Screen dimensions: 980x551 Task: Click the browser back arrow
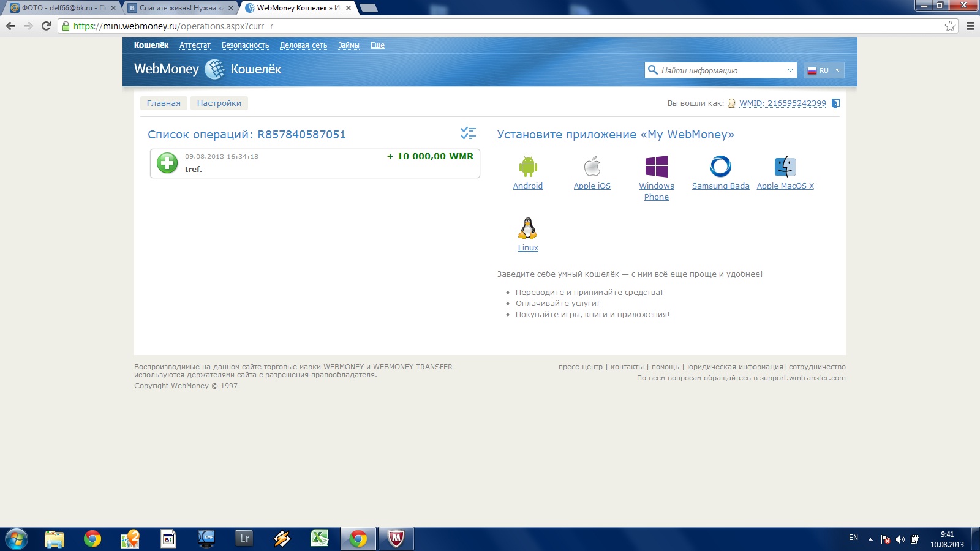tap(10, 26)
